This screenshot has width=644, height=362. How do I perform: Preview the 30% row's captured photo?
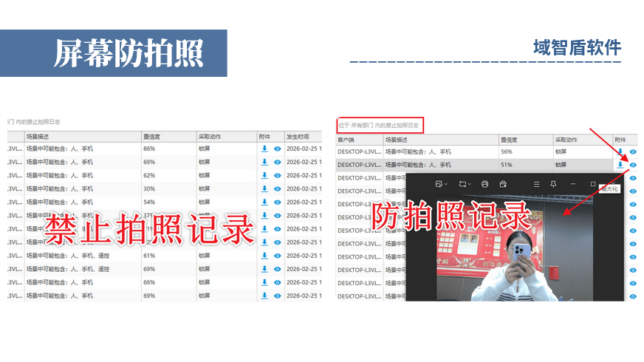[x=278, y=189]
